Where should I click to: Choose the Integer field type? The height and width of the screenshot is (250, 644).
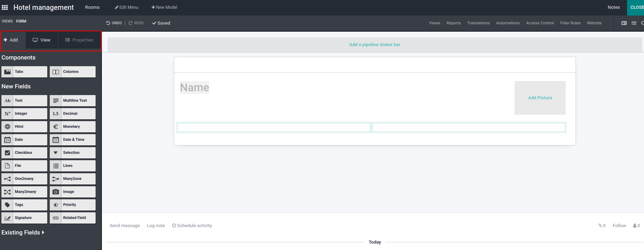[24, 114]
